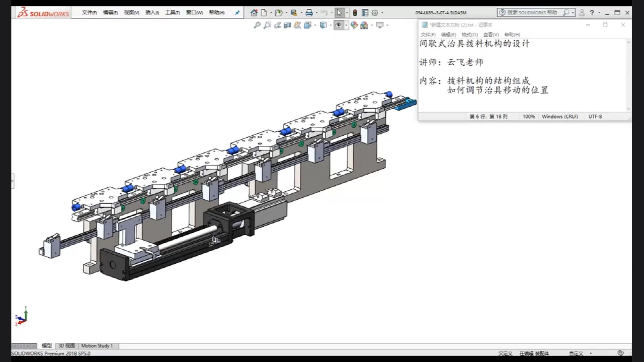Open Notepad 查看(V) menu
This screenshot has width=644, height=362.
click(x=491, y=35)
